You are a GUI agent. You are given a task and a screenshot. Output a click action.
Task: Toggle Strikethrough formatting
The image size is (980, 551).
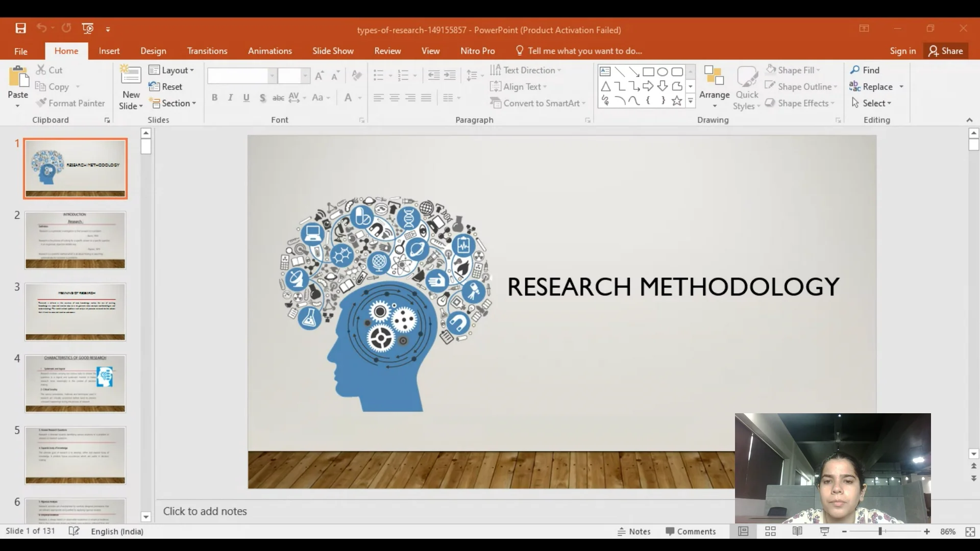[x=278, y=97]
